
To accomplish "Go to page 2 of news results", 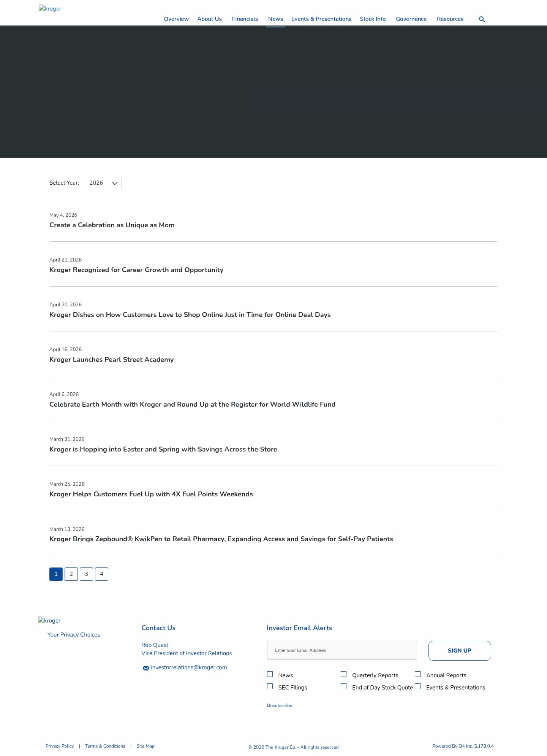I will coord(71,574).
